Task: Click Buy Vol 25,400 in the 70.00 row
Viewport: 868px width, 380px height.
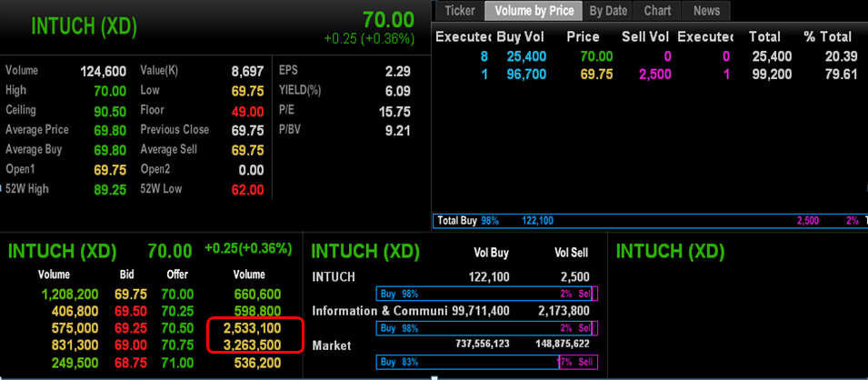Action: [526, 56]
